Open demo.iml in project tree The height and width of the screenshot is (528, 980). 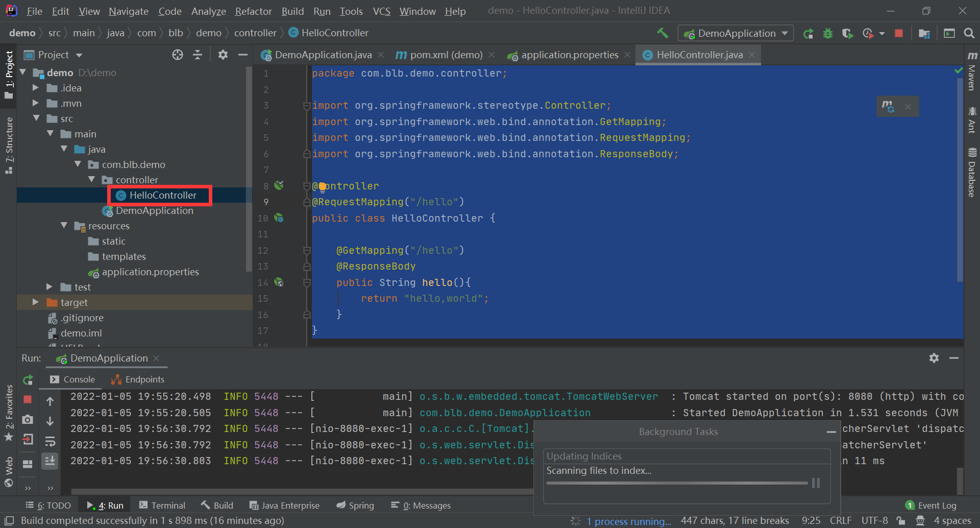click(75, 333)
